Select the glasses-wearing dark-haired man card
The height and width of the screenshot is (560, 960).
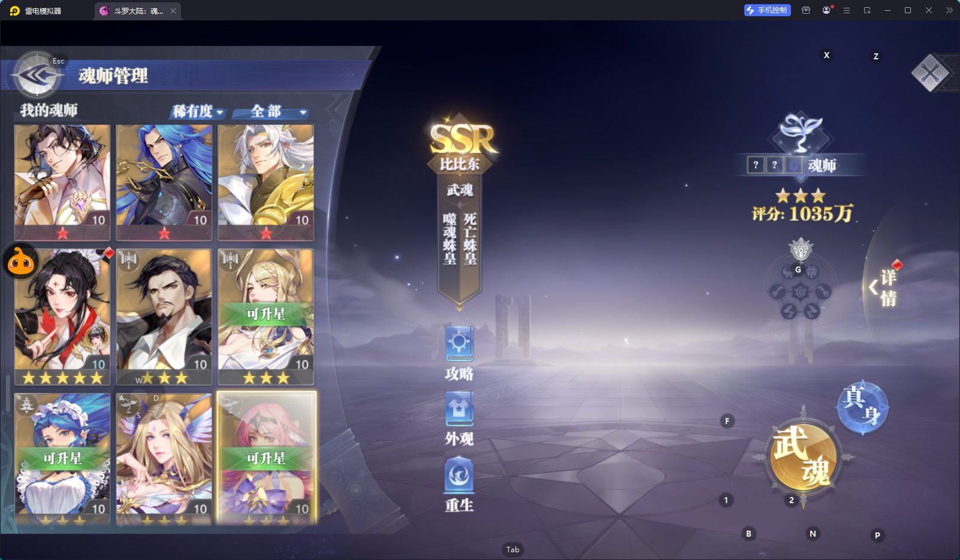[62, 183]
